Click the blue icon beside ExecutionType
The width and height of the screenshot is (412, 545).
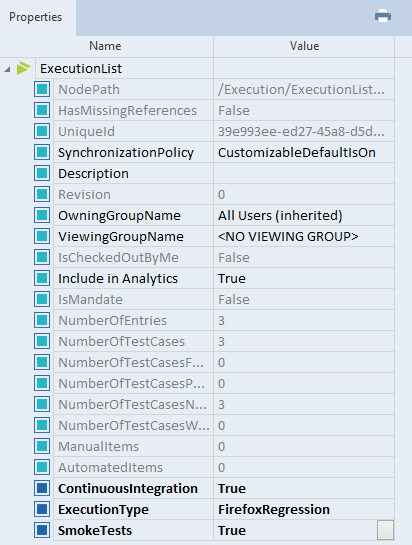point(42,509)
